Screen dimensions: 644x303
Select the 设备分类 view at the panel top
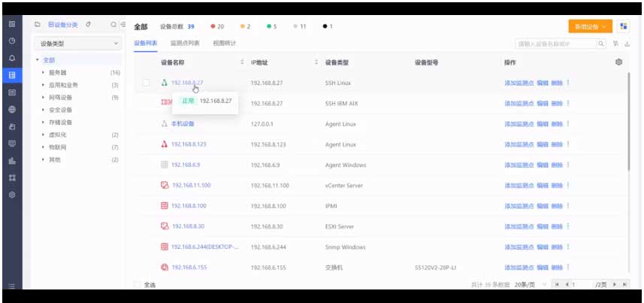(63, 25)
